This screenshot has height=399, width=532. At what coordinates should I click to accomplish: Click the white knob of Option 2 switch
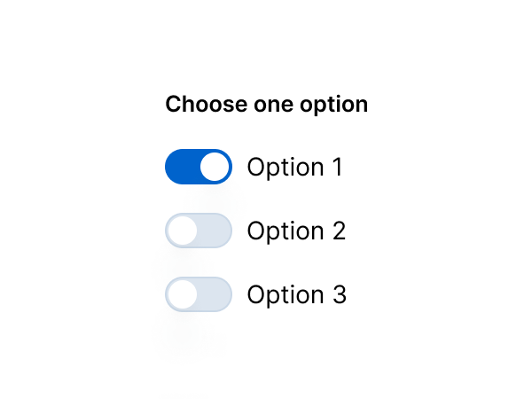pos(183,231)
